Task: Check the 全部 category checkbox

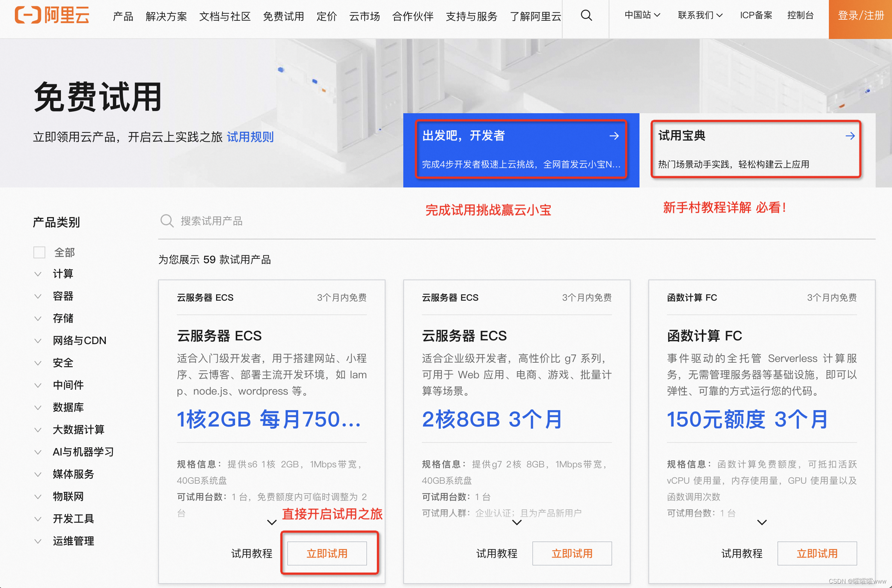Action: click(39, 252)
